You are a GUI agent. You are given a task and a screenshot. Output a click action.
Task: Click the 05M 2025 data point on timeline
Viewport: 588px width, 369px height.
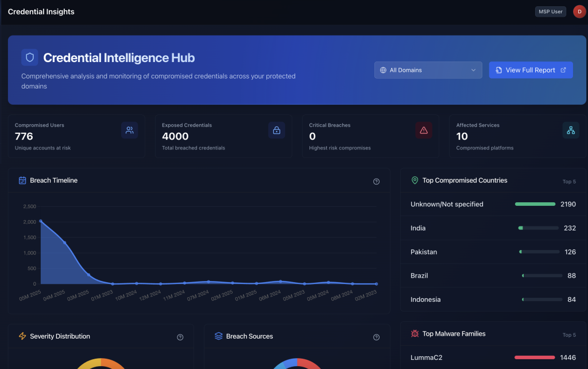[40, 221]
